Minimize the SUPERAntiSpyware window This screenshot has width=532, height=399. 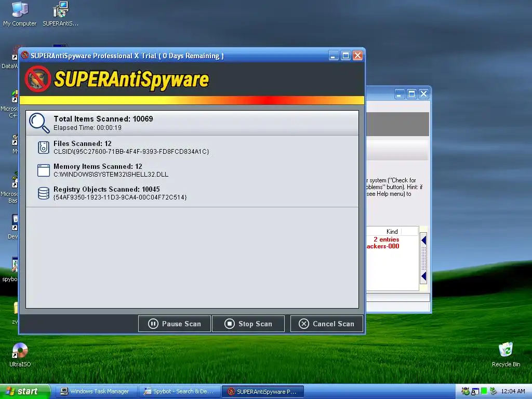(x=334, y=56)
